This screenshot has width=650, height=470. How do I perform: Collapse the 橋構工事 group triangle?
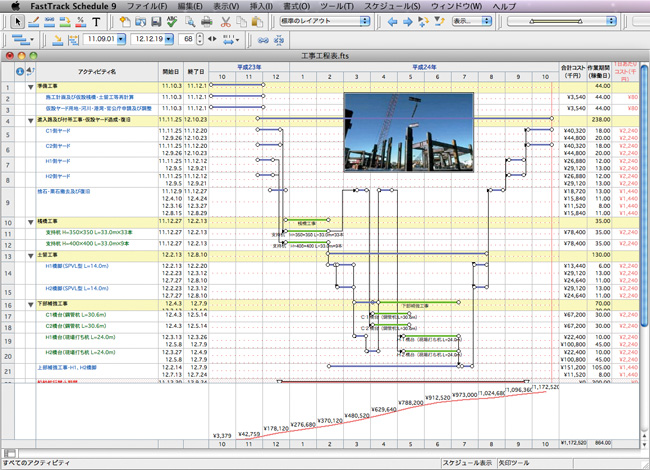click(30, 223)
